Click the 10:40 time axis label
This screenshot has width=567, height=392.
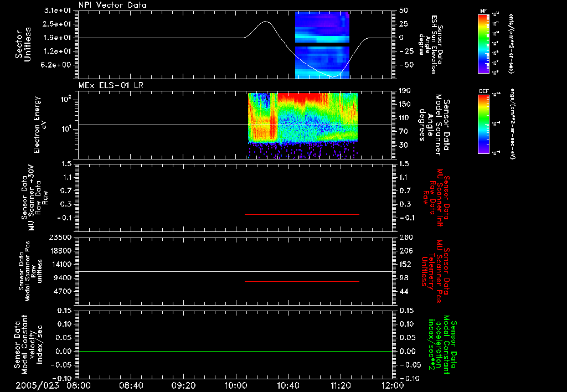[x=288, y=385]
